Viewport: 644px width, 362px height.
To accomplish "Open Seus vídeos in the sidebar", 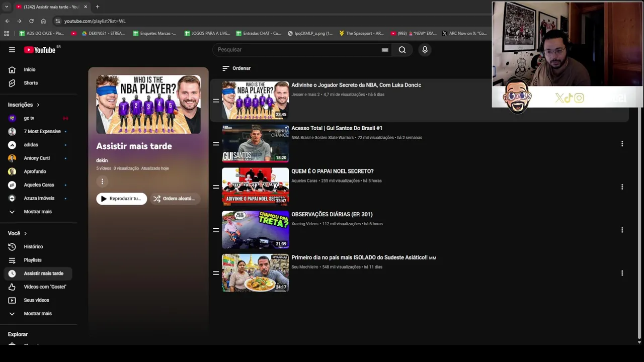I will click(x=39, y=300).
